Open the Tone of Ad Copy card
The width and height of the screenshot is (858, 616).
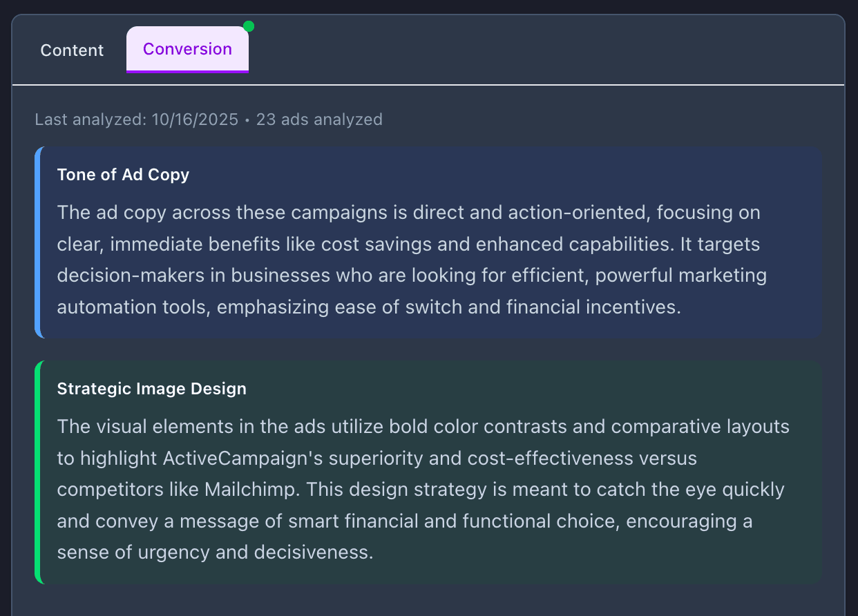click(428, 242)
